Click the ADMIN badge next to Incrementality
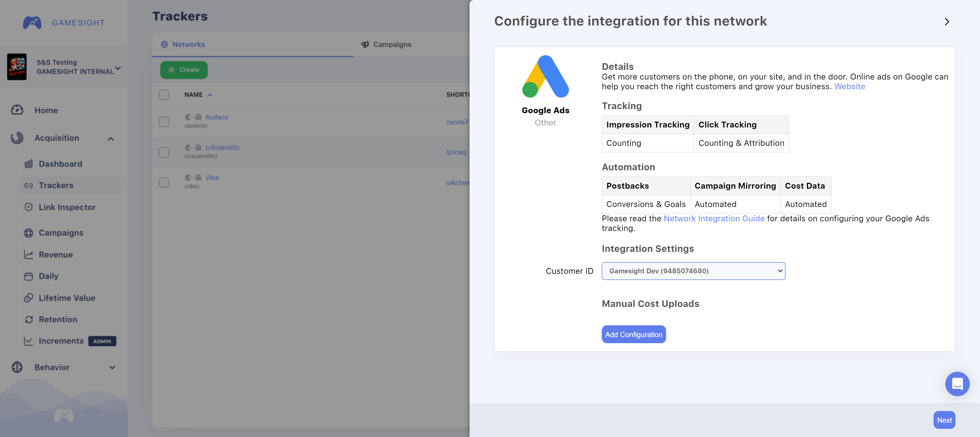 102,341
